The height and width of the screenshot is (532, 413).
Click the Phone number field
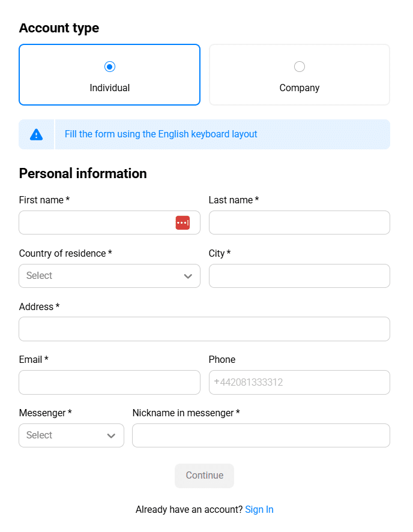[300, 382]
